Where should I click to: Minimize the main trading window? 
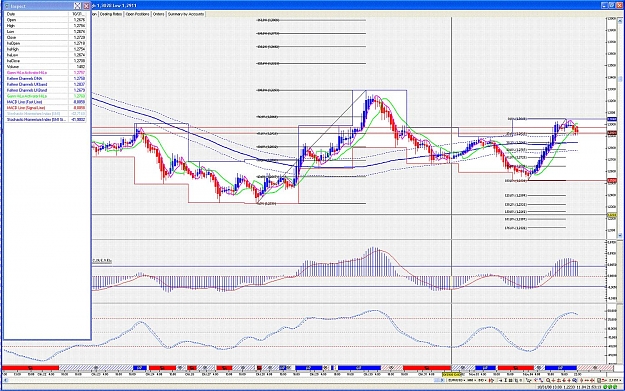(x=605, y=5)
